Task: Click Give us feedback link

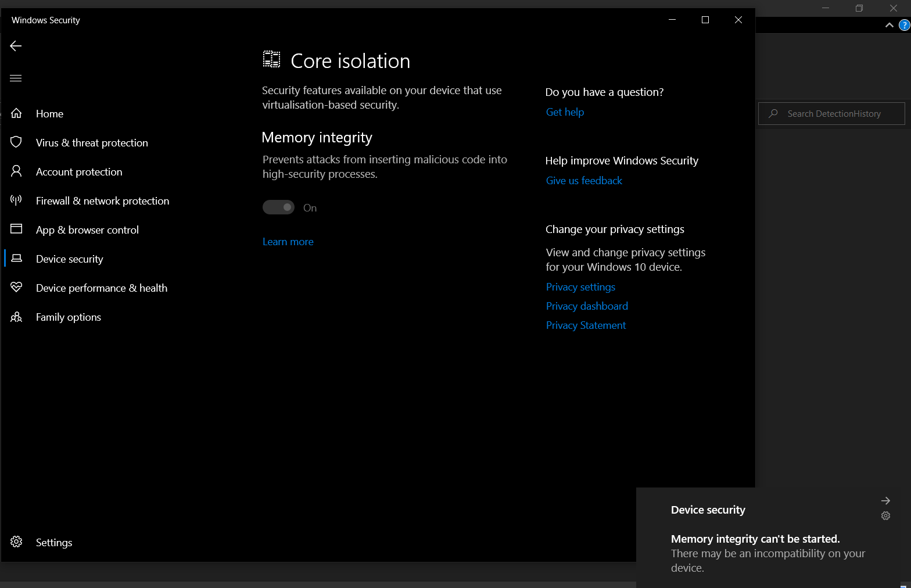Action: [584, 181]
